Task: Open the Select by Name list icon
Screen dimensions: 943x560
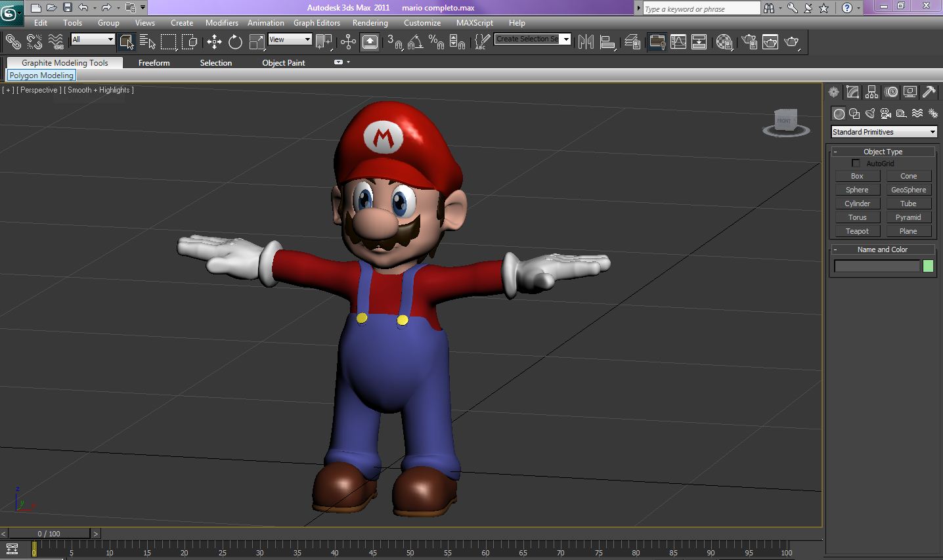Action: tap(148, 42)
